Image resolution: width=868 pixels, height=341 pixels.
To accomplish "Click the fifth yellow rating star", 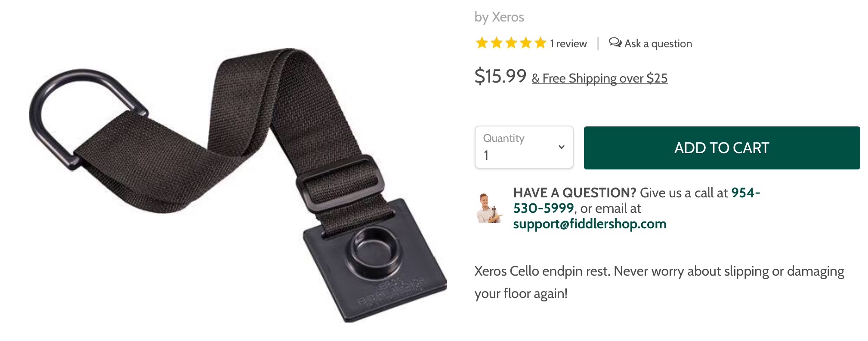I will (540, 43).
